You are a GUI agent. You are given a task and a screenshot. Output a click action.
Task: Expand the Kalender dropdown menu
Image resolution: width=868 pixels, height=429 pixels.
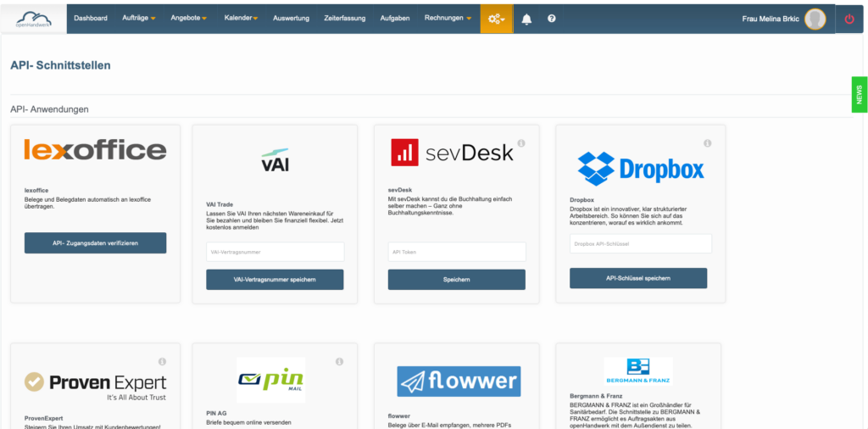point(242,19)
